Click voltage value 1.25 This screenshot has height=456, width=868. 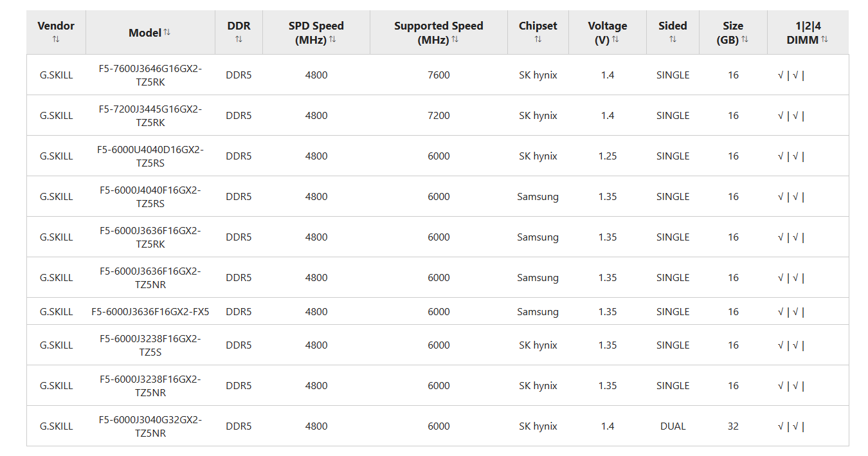pyautogui.click(x=608, y=156)
